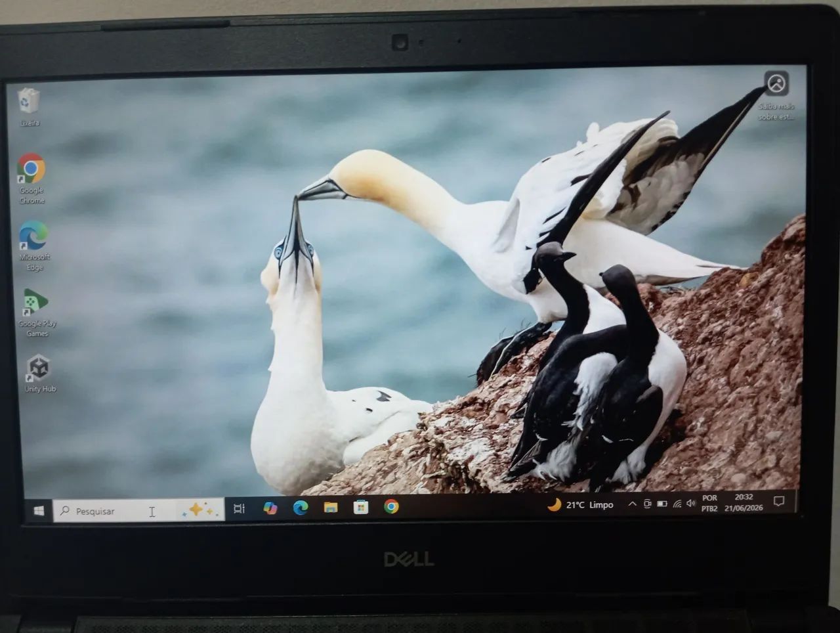Open the Wi-Fi network tray icon
Image resolution: width=840 pixels, height=633 pixels.
677,504
